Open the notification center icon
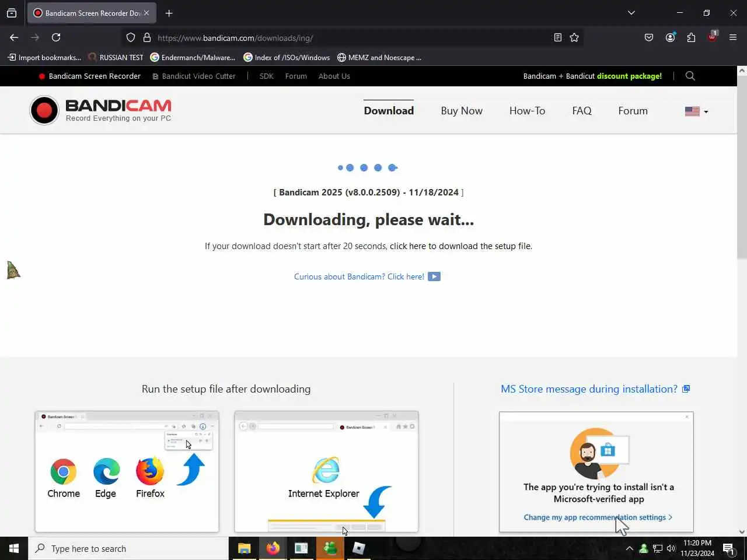This screenshot has width=747, height=560. (728, 548)
